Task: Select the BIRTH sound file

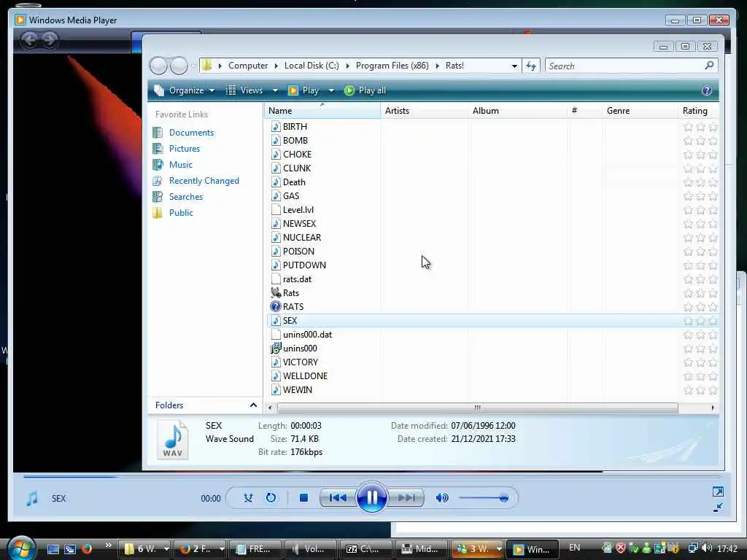Action: (x=295, y=127)
